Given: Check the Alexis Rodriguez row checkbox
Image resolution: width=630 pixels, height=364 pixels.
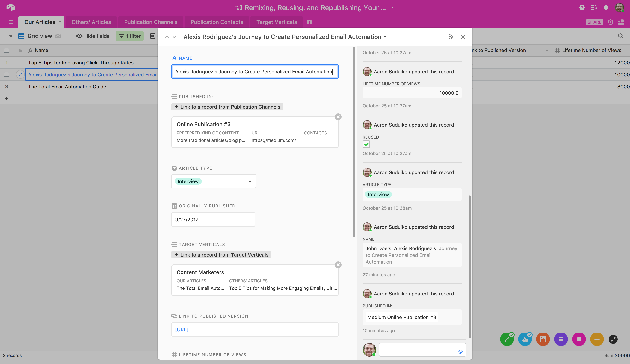Looking at the screenshot, I should pos(7,74).
